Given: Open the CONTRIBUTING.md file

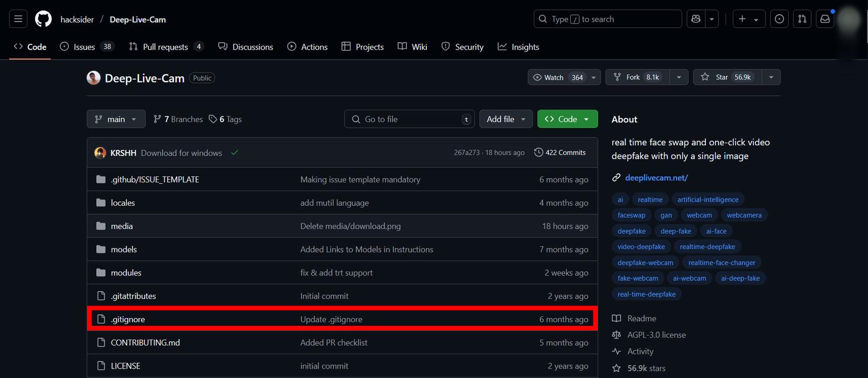Looking at the screenshot, I should pyautogui.click(x=145, y=343).
